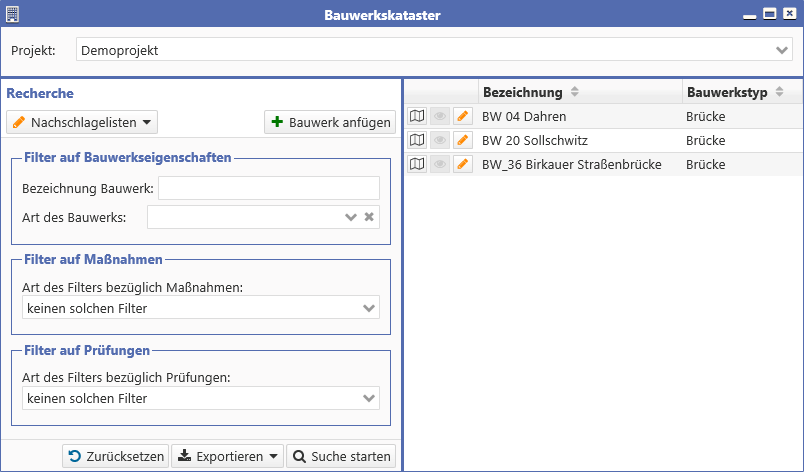The image size is (804, 472).
Task: Show BW_36 Birkauer Straßenbrücke on map
Action: pos(417,164)
